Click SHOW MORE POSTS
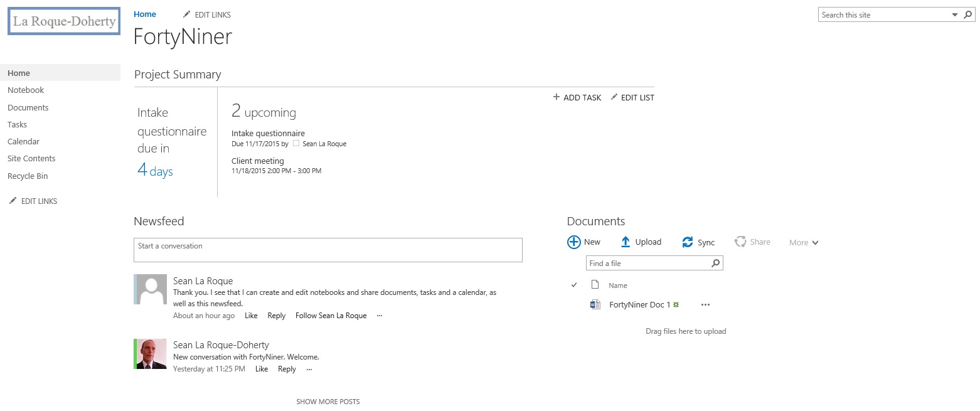The width and height of the screenshot is (980, 411). tap(328, 402)
